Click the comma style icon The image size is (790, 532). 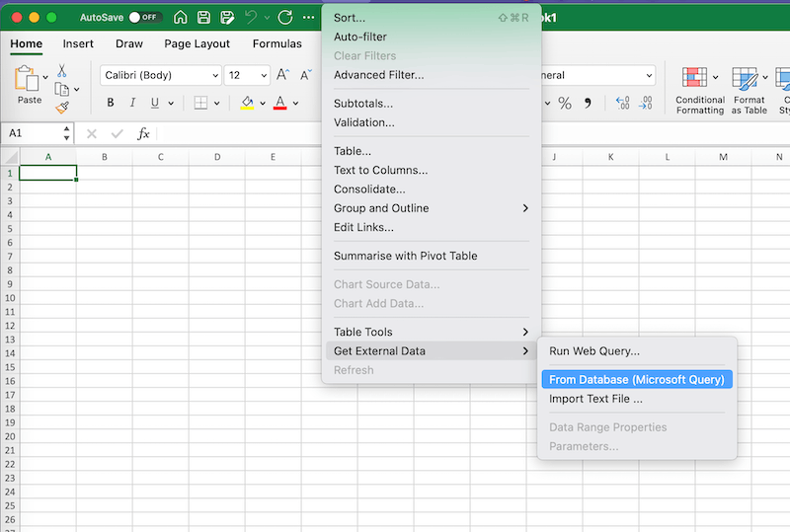pos(588,104)
